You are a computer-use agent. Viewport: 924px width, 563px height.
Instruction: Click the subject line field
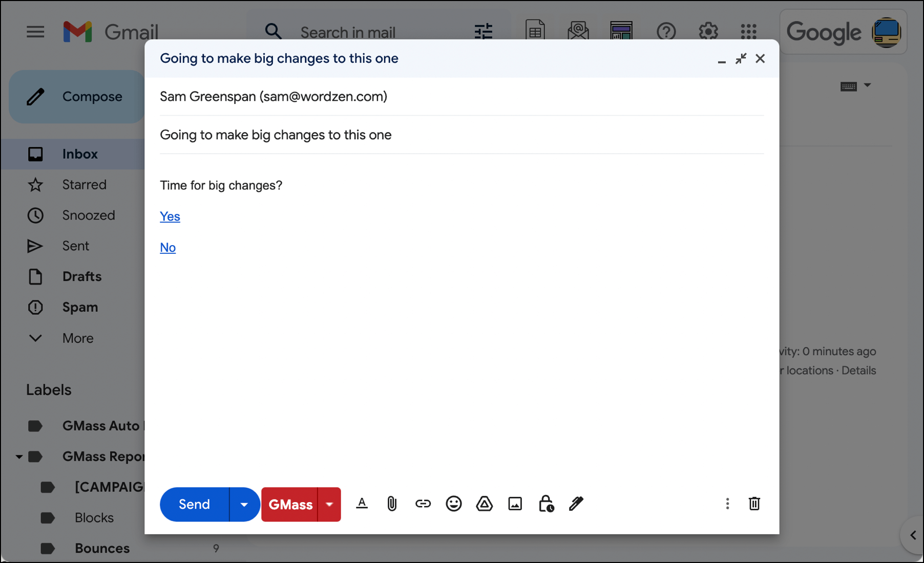click(461, 135)
